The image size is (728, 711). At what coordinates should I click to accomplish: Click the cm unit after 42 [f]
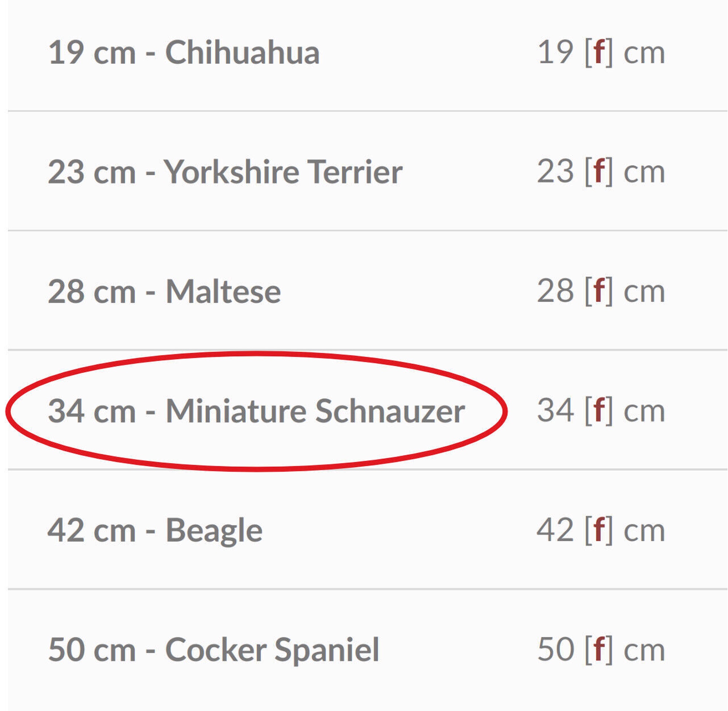pos(645,533)
